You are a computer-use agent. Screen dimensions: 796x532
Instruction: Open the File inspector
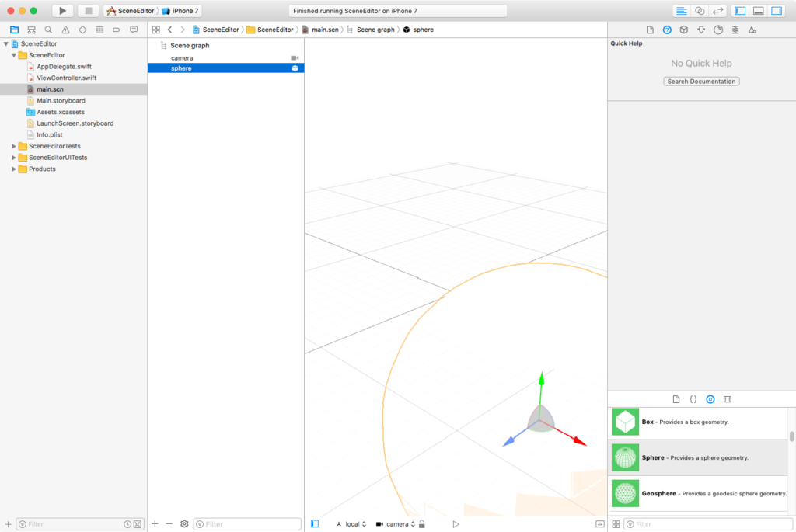click(x=650, y=30)
